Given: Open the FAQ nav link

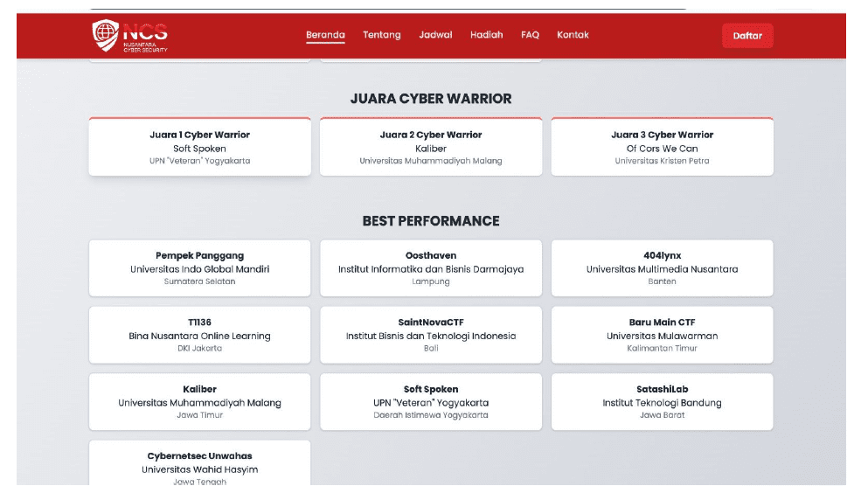Looking at the screenshot, I should [x=530, y=35].
